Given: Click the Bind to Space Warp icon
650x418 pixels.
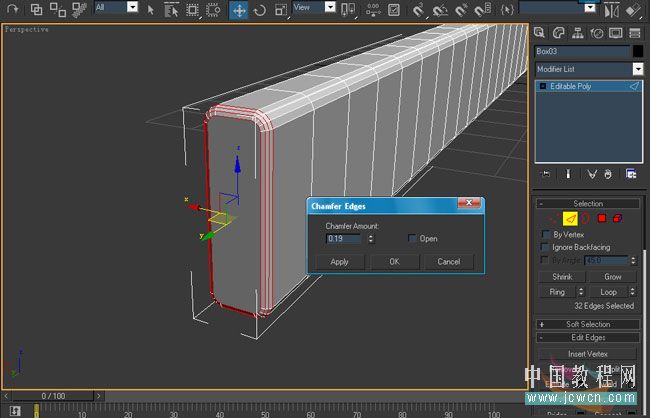Looking at the screenshot, I should tap(79, 9).
